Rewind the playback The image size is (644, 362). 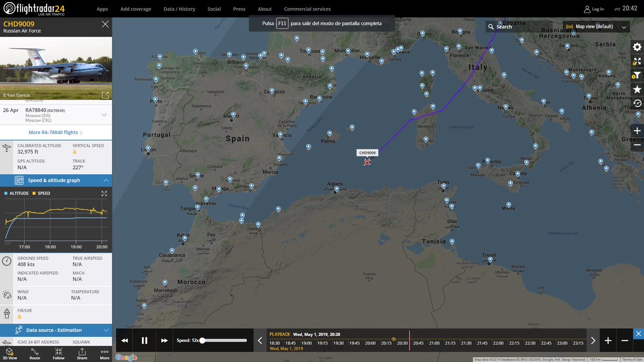(x=125, y=341)
